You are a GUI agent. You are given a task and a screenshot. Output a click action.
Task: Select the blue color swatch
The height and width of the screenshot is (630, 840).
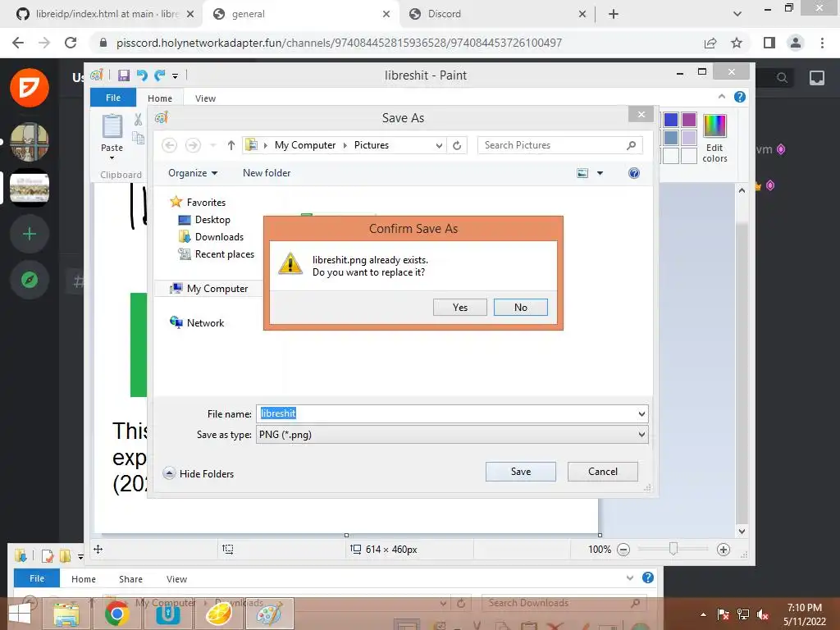(671, 120)
